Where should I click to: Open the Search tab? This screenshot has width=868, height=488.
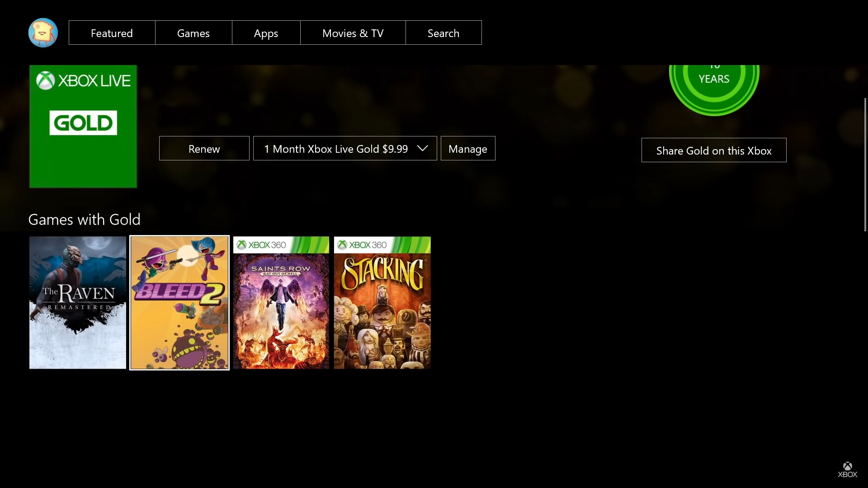click(443, 33)
